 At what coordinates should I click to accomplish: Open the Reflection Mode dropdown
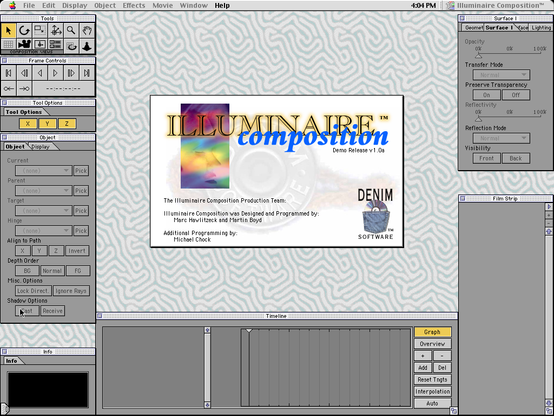coord(501,138)
